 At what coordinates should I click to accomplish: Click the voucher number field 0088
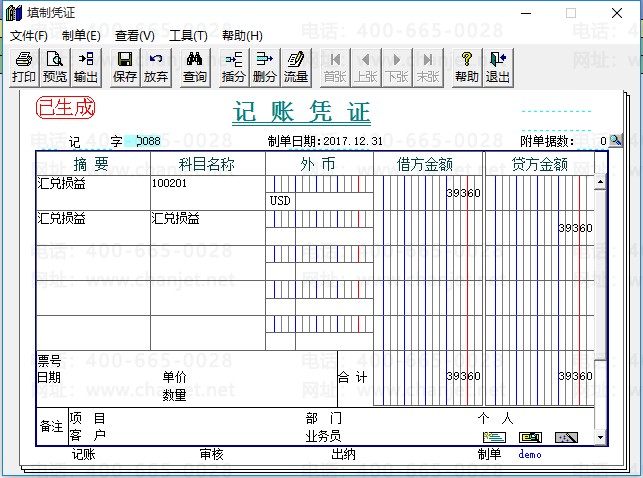(x=147, y=141)
